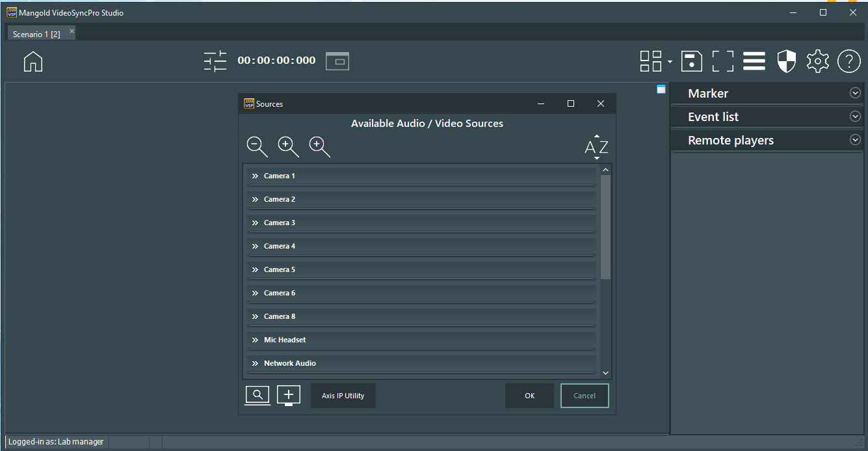Close the Scenario 1 [2] tab

click(72, 31)
